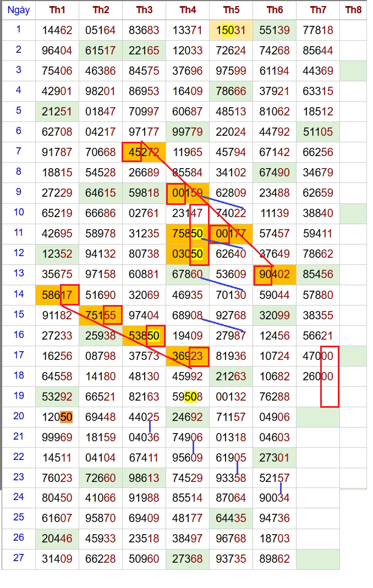Click the orange cell containing 90402
This screenshot has height=588, width=373.
pyautogui.click(x=275, y=275)
